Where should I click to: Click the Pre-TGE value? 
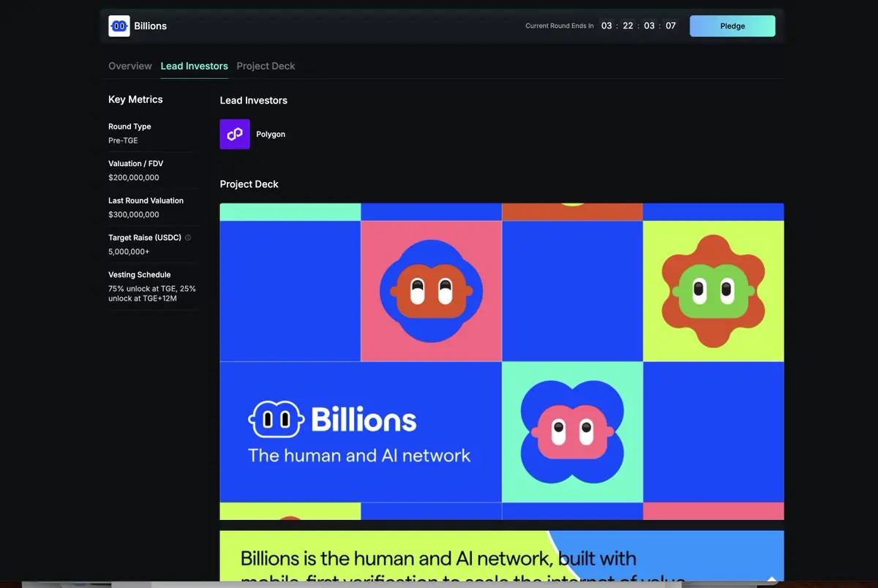click(x=123, y=140)
